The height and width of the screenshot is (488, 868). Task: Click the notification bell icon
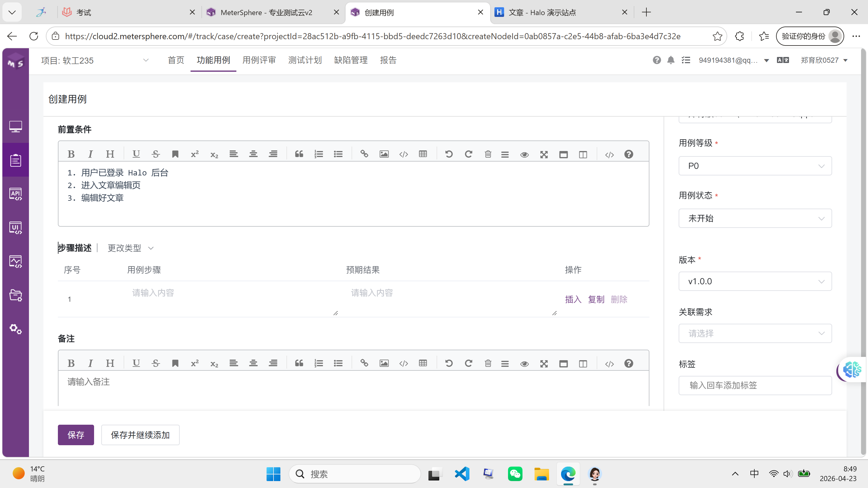pos(671,60)
